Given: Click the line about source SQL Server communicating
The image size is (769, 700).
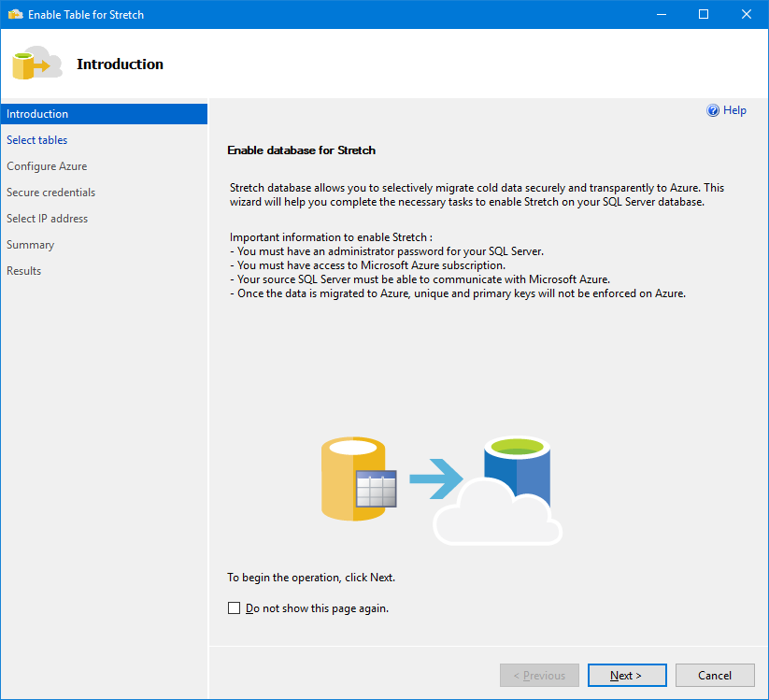Looking at the screenshot, I should [x=420, y=279].
